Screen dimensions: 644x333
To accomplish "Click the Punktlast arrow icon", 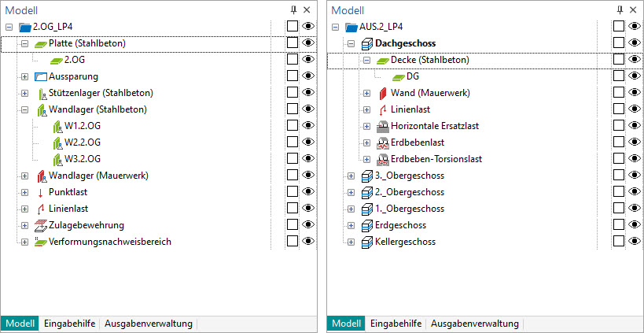I will [x=41, y=192].
